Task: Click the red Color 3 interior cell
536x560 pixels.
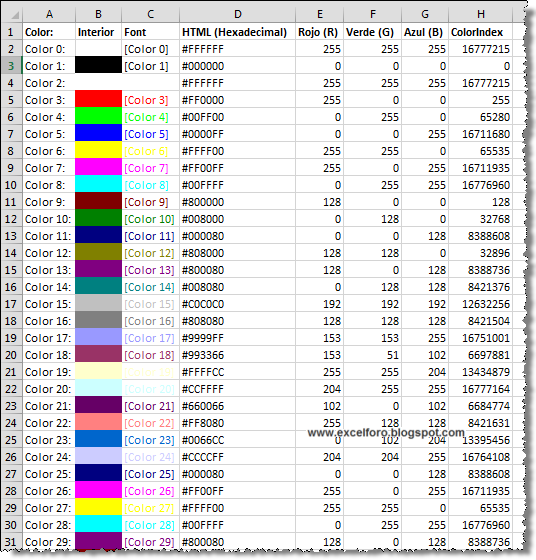Action: pos(98,100)
